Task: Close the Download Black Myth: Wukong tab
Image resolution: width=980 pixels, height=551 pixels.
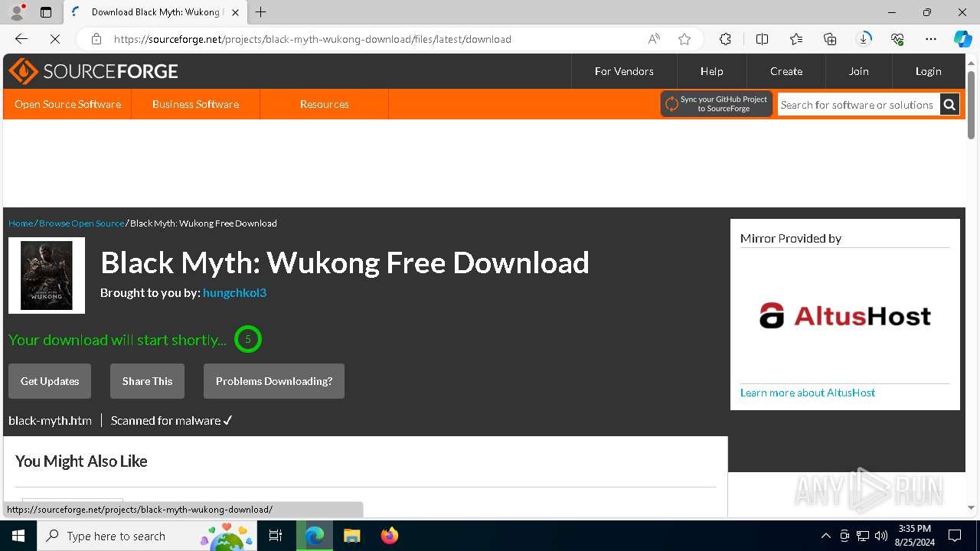Action: click(x=235, y=12)
